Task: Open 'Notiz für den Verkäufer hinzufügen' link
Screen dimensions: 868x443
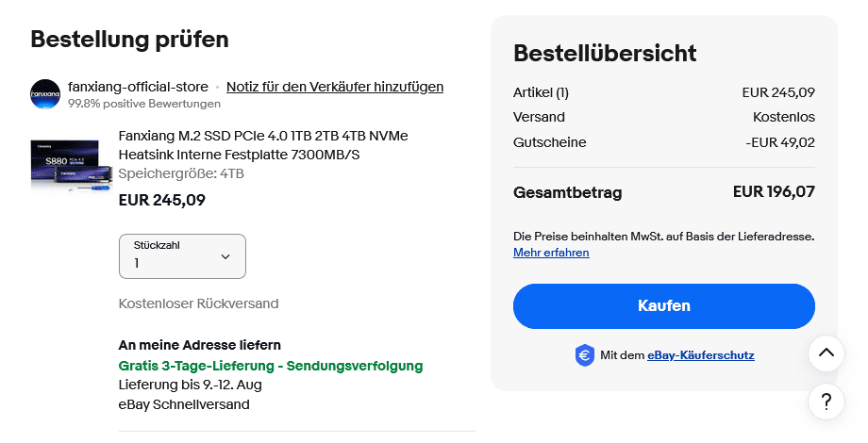Action: (x=335, y=87)
